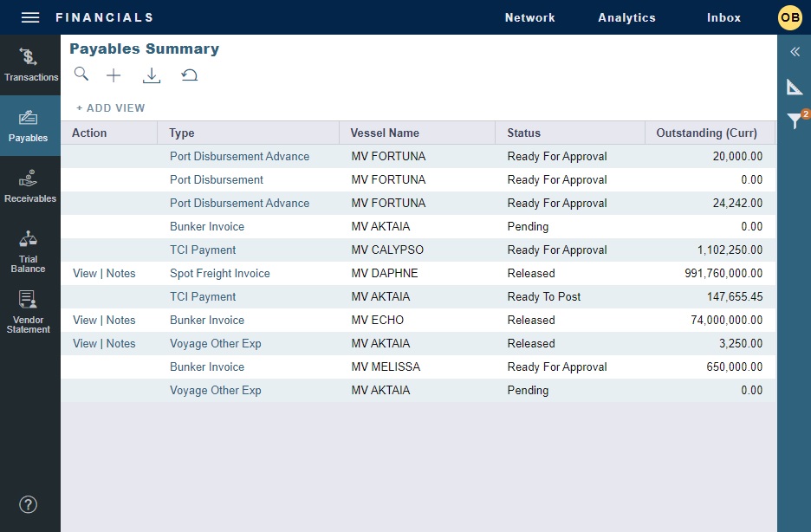The width and height of the screenshot is (811, 532).
Task: Click ADD VIEW to create a new view
Action: [110, 107]
